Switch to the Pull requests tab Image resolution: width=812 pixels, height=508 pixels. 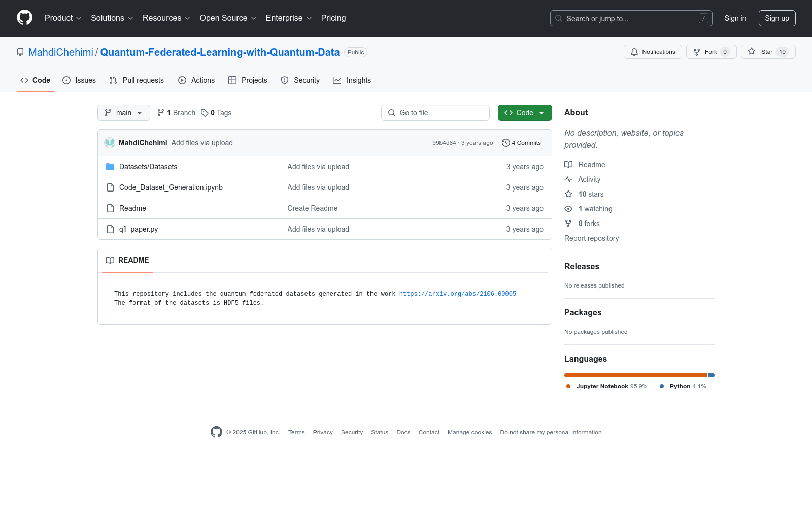[137, 80]
